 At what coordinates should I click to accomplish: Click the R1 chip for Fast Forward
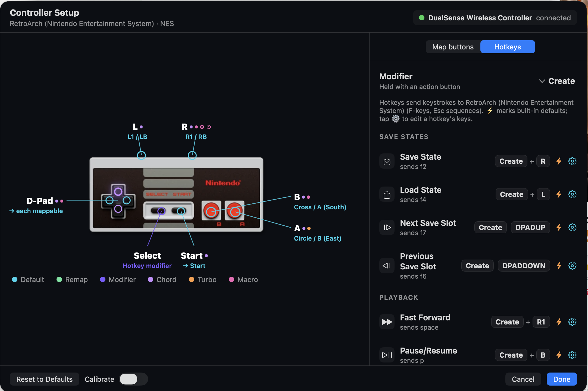pyautogui.click(x=541, y=322)
